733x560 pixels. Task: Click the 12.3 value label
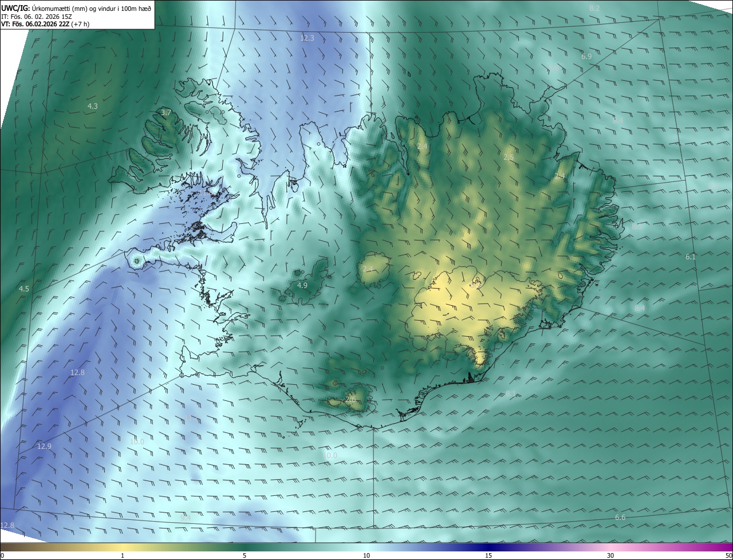[308, 38]
